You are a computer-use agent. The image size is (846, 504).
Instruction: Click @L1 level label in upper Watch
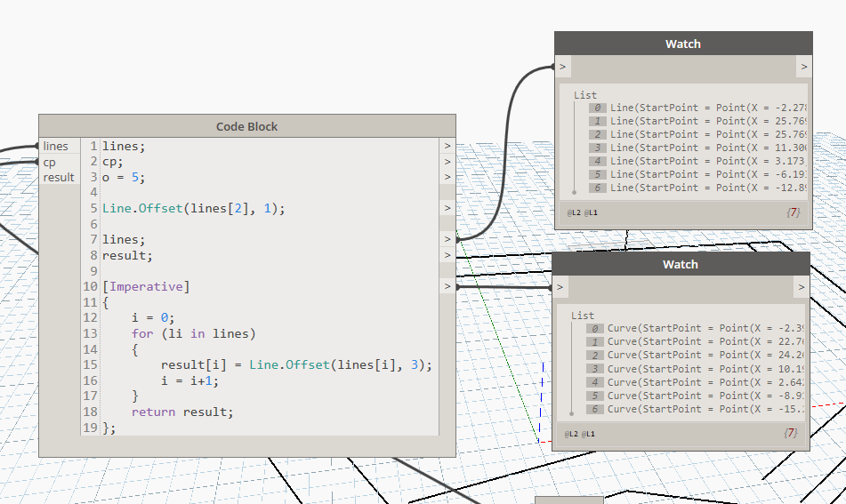tap(591, 213)
